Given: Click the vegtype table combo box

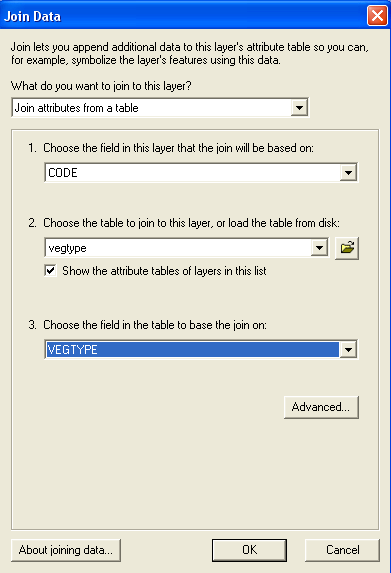Looking at the screenshot, I should 186,248.
